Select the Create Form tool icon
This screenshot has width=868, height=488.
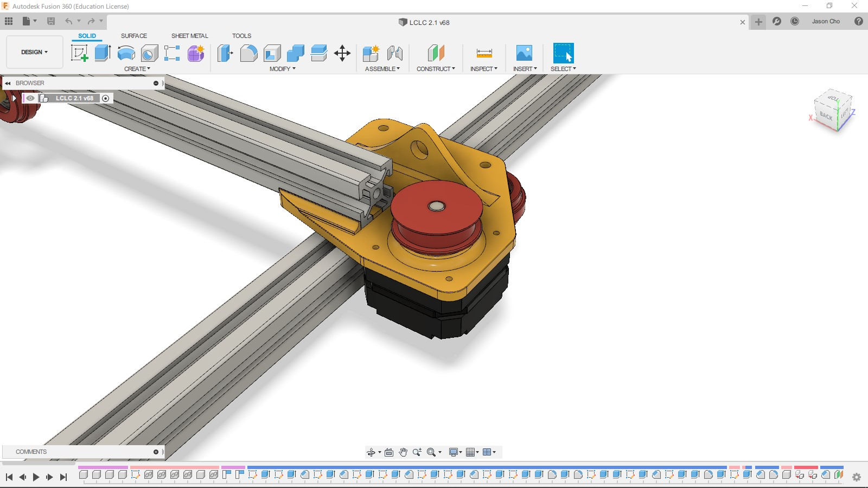(x=196, y=53)
